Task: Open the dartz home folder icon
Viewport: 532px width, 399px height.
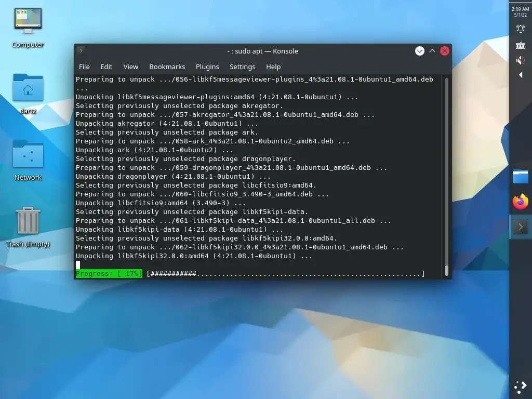Action: pos(28,94)
